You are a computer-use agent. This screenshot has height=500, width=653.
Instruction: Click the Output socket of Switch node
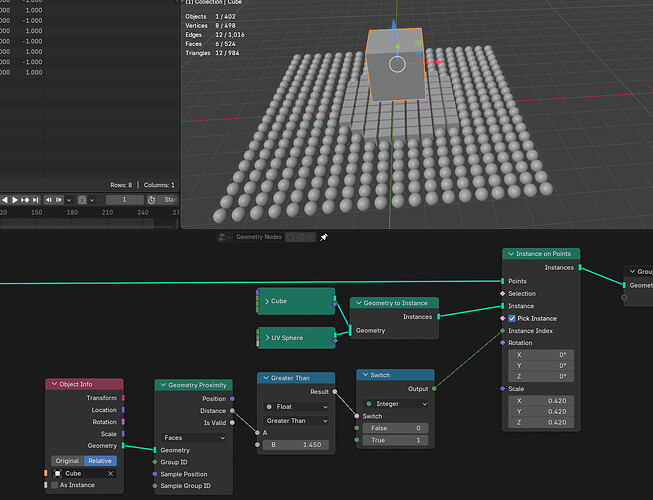coord(434,388)
